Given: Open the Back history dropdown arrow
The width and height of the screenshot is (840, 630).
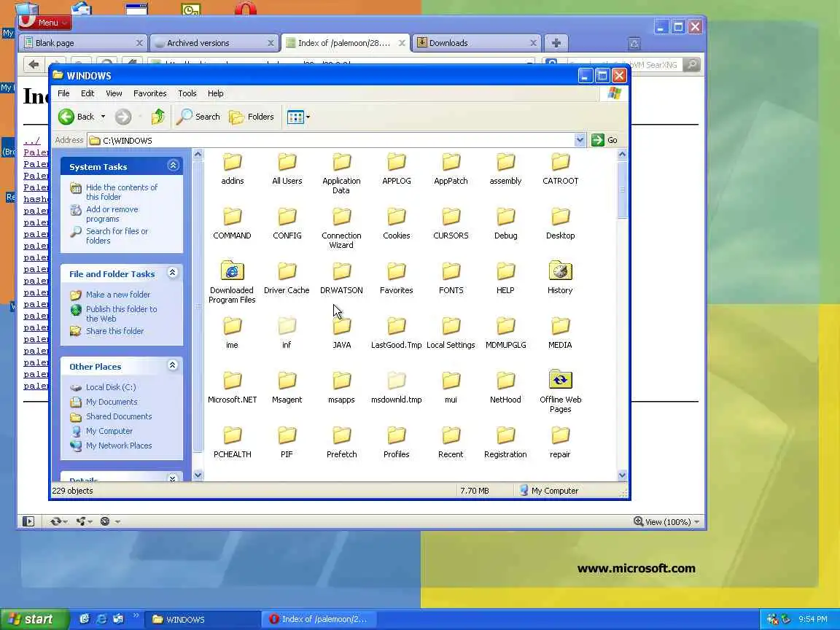Looking at the screenshot, I should [103, 116].
